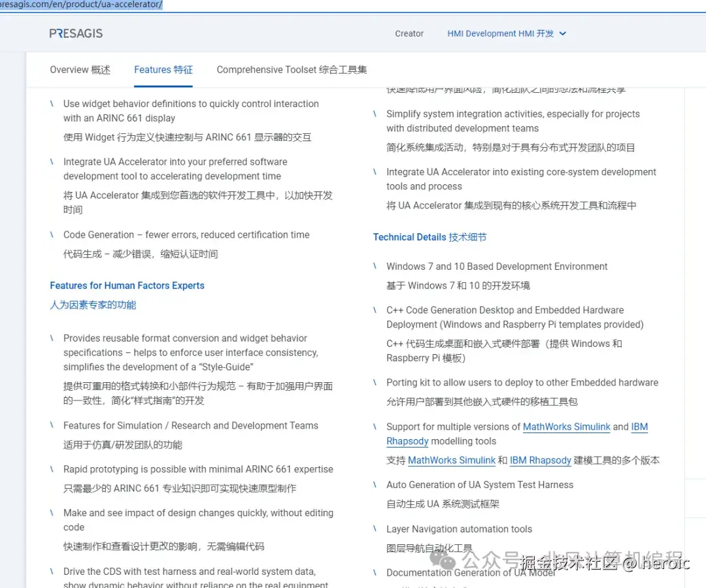Click 'Make and see impact of design changes' text
The width and height of the screenshot is (706, 588).
(198, 519)
